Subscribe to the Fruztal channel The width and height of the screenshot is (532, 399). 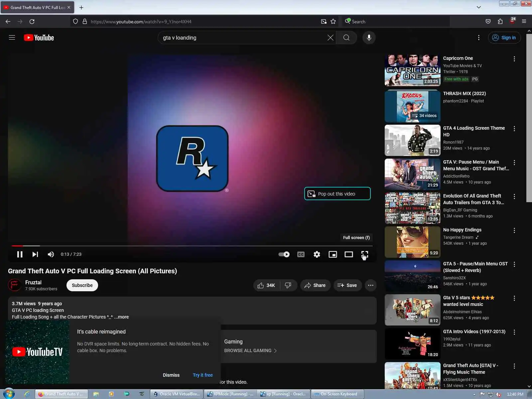pyautogui.click(x=82, y=285)
